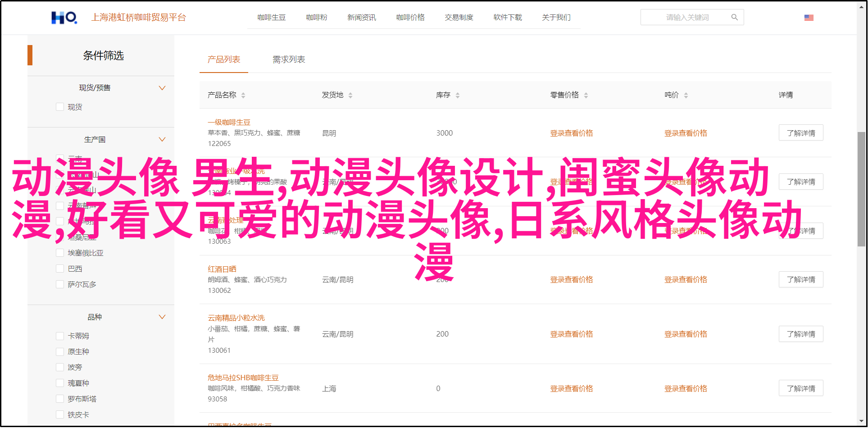
Task: Click the 条件筛选 panel heading
Action: 103,55
